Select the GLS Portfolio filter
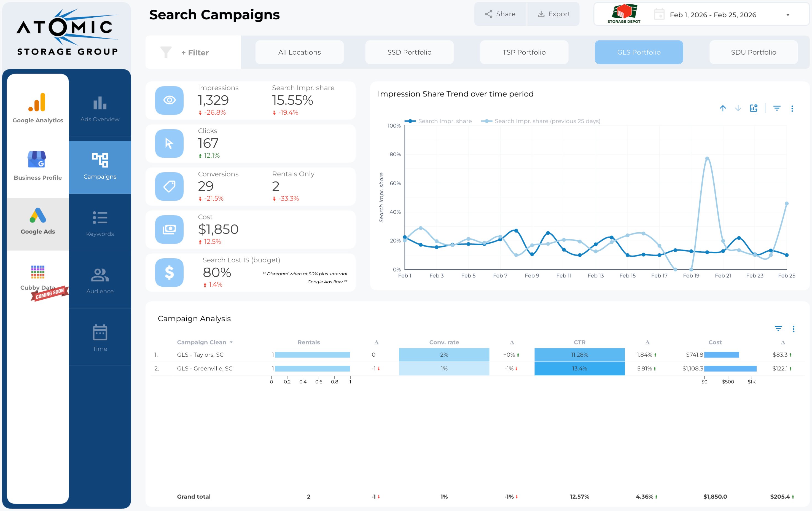The height and width of the screenshot is (511, 812). click(639, 52)
